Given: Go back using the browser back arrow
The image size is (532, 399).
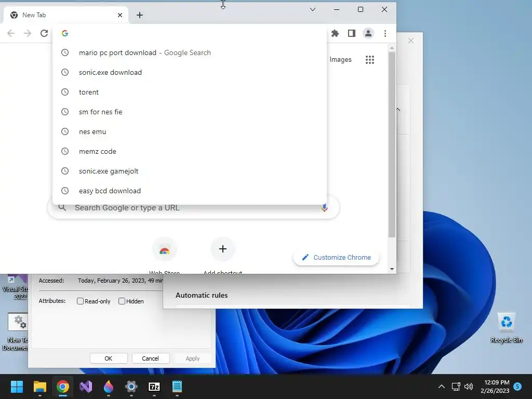Looking at the screenshot, I should click(11, 33).
